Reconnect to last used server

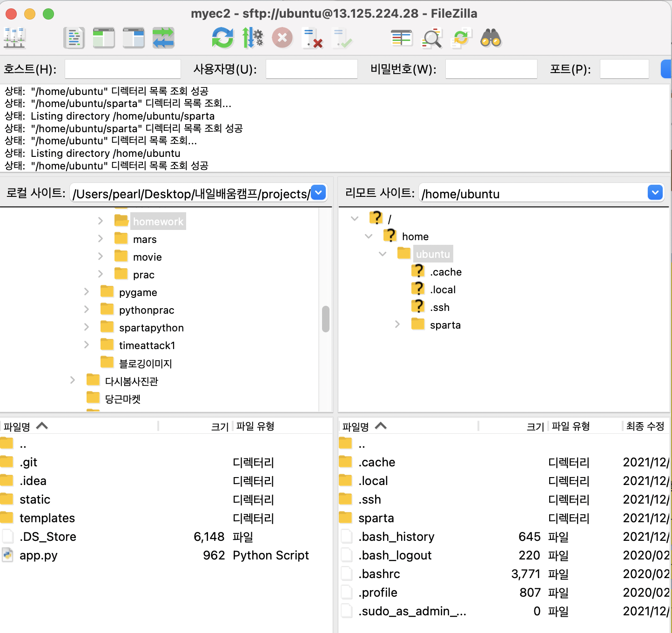[342, 38]
